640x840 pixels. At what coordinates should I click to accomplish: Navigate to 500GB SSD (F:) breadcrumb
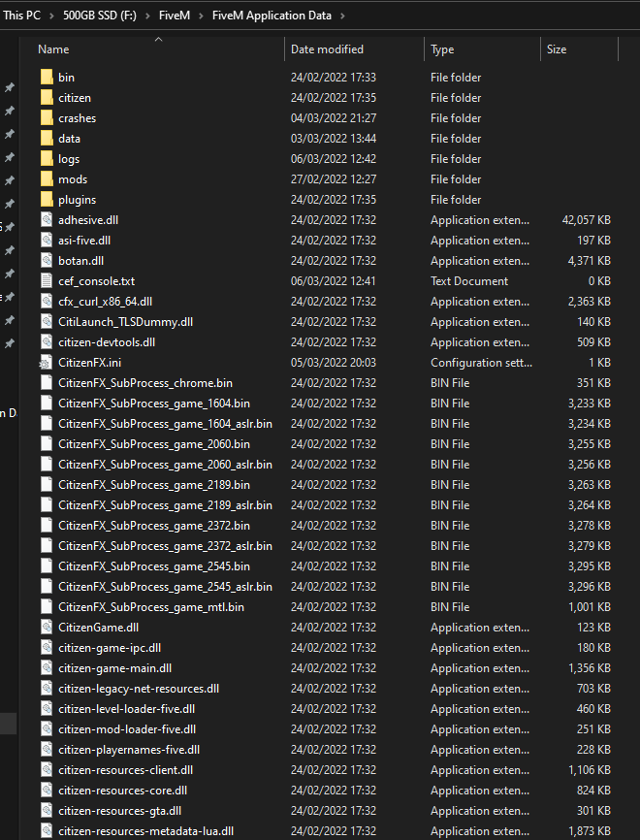click(x=100, y=15)
